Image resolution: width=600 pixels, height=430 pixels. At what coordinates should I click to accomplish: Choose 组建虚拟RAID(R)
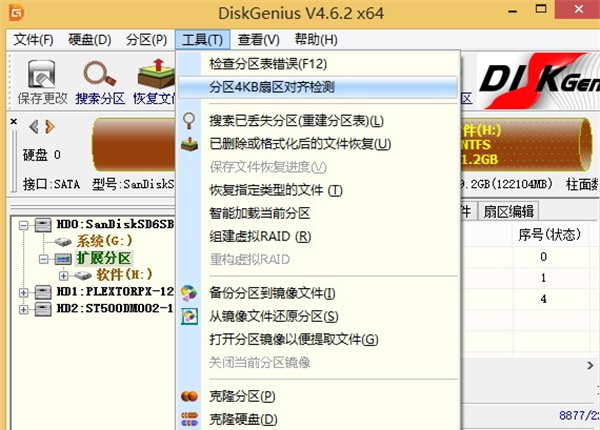tap(318, 236)
